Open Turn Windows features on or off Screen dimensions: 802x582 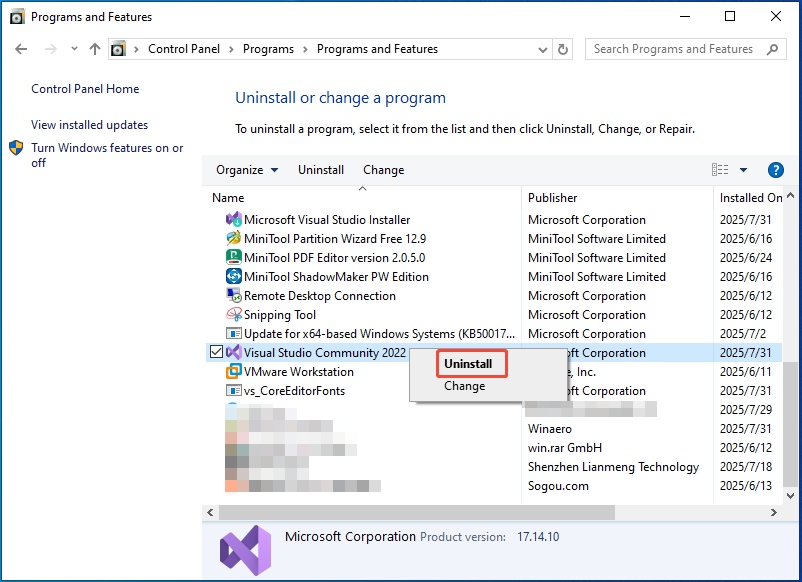tap(107, 155)
